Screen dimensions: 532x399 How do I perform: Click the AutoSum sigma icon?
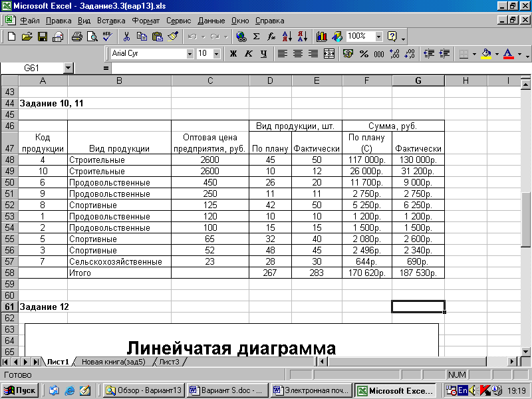[x=257, y=37]
